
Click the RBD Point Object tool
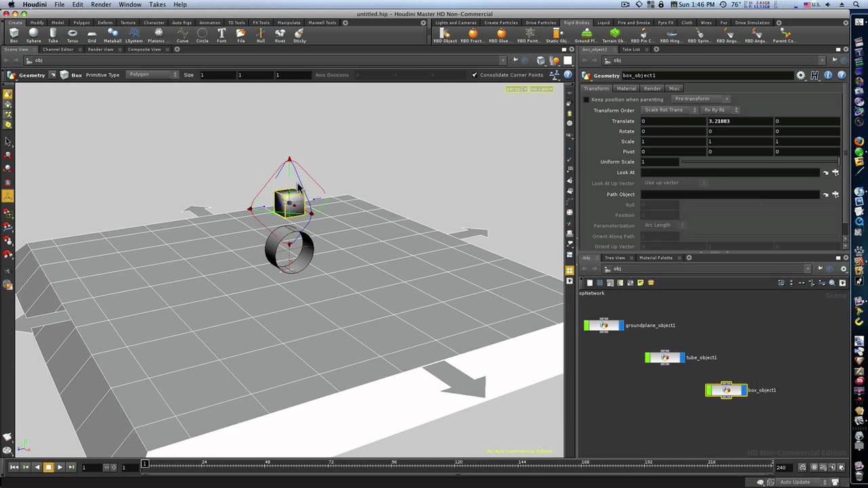click(x=530, y=35)
